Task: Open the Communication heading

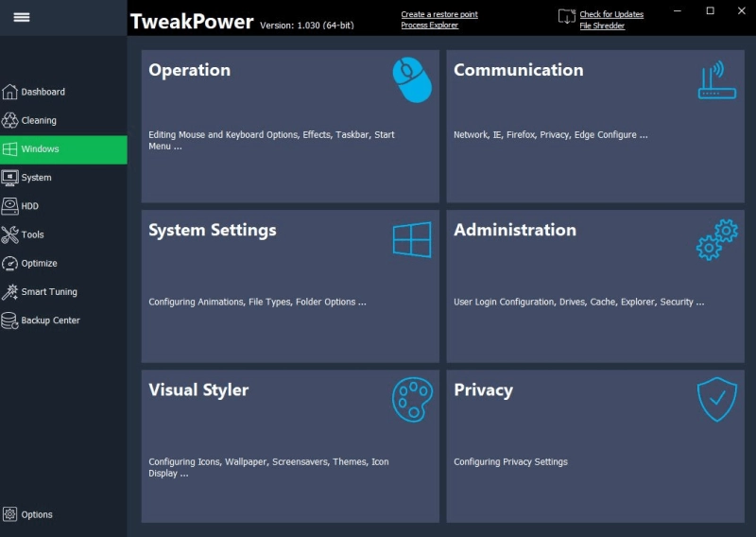Action: click(x=518, y=70)
